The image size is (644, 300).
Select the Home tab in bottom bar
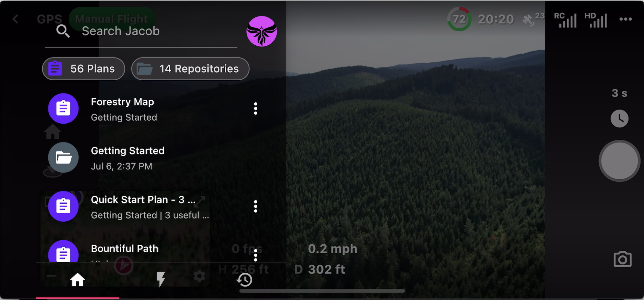click(78, 280)
